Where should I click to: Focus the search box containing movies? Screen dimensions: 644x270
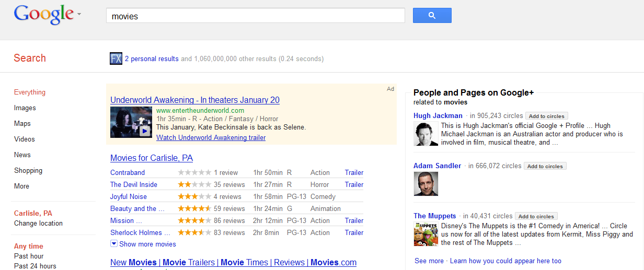[256, 16]
